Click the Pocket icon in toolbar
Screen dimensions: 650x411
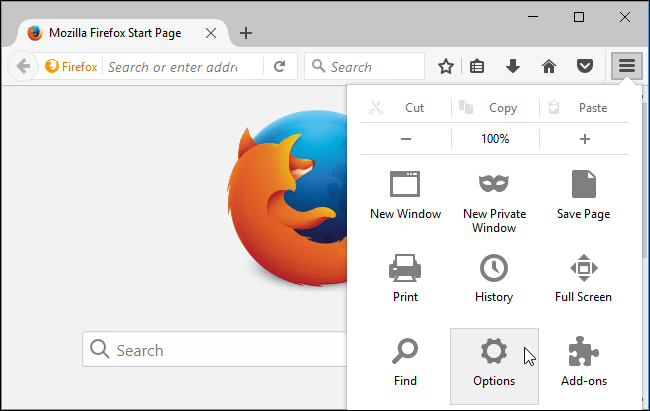(x=584, y=67)
